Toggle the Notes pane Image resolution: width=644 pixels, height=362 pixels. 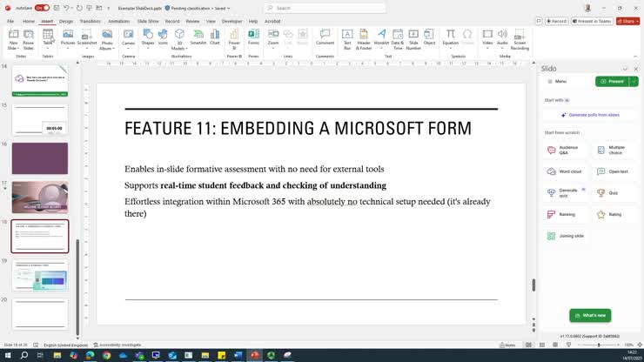click(x=507, y=345)
